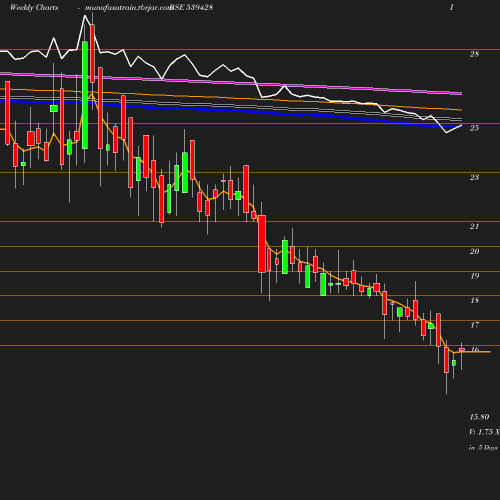Click the volume text 'V: 1.75 X'

click(x=484, y=432)
